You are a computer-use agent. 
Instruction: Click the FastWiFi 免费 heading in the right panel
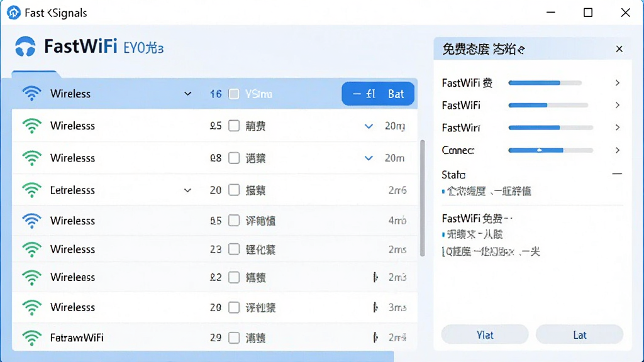tap(477, 218)
